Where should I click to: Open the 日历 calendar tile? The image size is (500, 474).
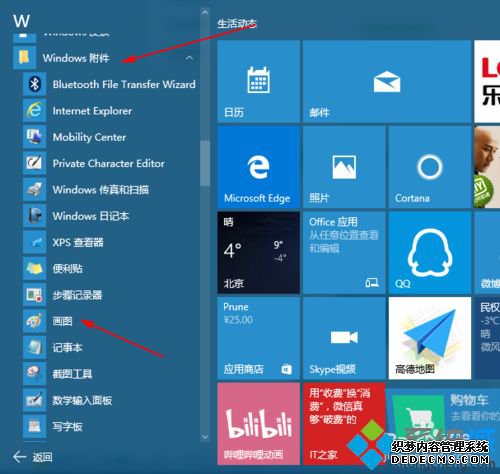(259, 81)
